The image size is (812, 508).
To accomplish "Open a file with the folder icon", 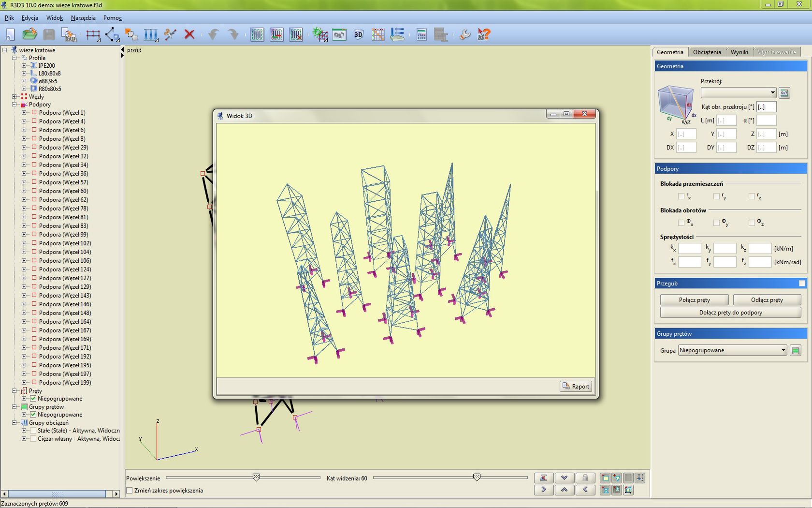I will pyautogui.click(x=29, y=34).
